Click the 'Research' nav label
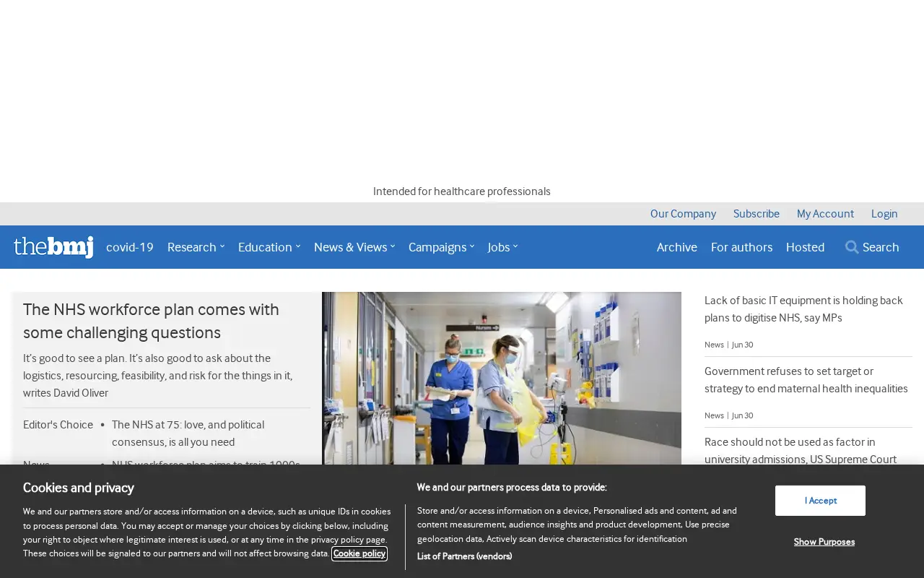Viewport: 924px width, 578px height. coord(192,247)
